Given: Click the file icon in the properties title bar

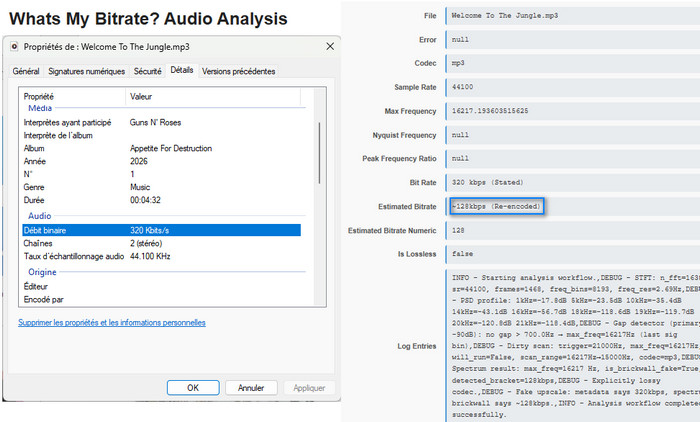Looking at the screenshot, I should (14, 46).
